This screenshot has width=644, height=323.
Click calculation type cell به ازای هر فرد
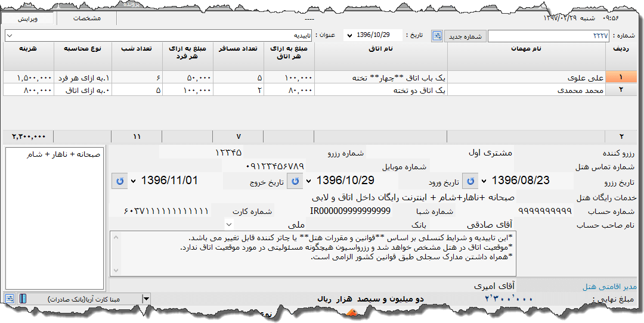click(82, 77)
